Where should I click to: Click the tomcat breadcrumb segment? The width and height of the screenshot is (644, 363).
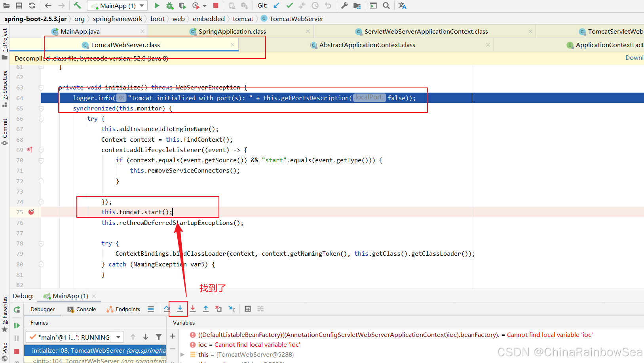coord(243,19)
